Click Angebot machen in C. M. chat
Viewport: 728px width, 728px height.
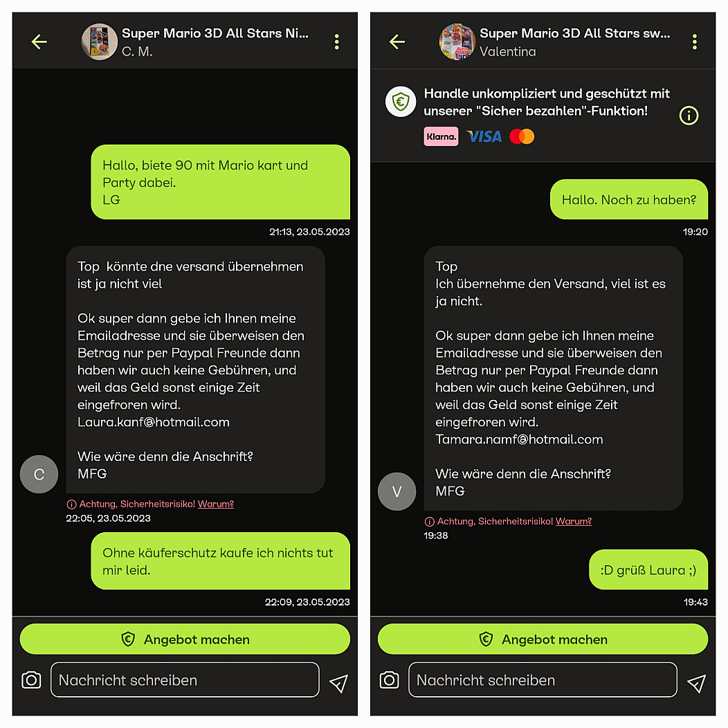(x=185, y=639)
